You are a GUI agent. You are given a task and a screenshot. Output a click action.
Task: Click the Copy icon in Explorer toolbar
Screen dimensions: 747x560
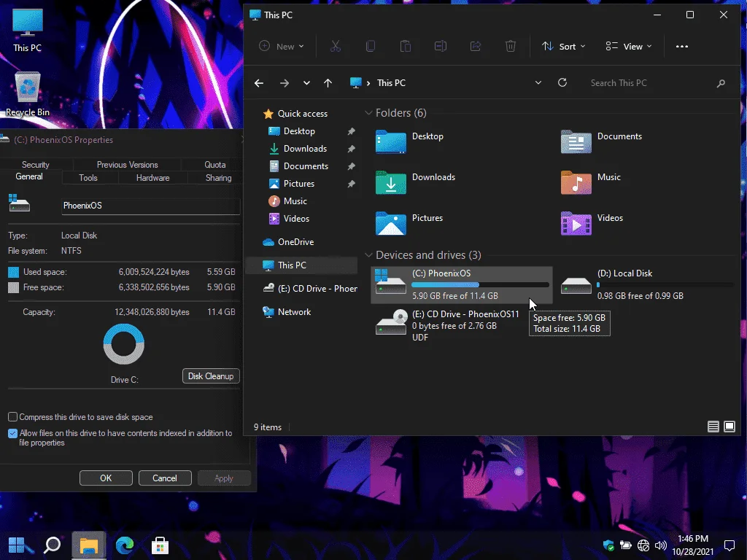point(370,46)
